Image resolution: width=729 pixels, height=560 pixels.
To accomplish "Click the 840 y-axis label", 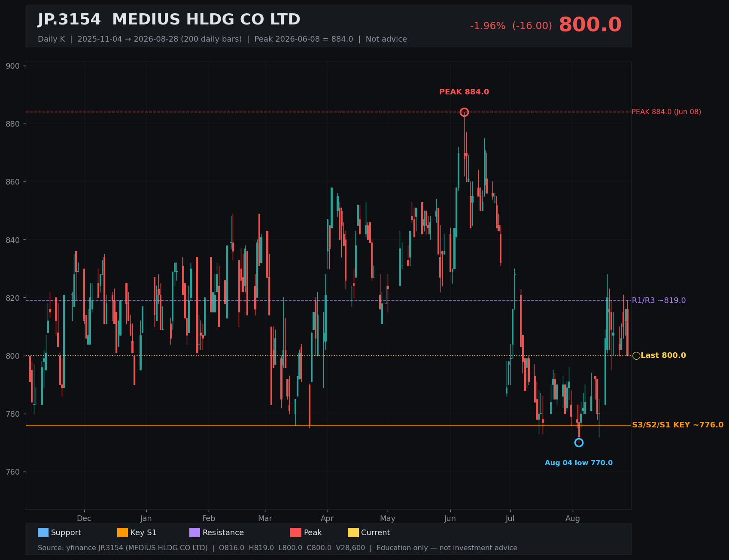I will pos(13,240).
